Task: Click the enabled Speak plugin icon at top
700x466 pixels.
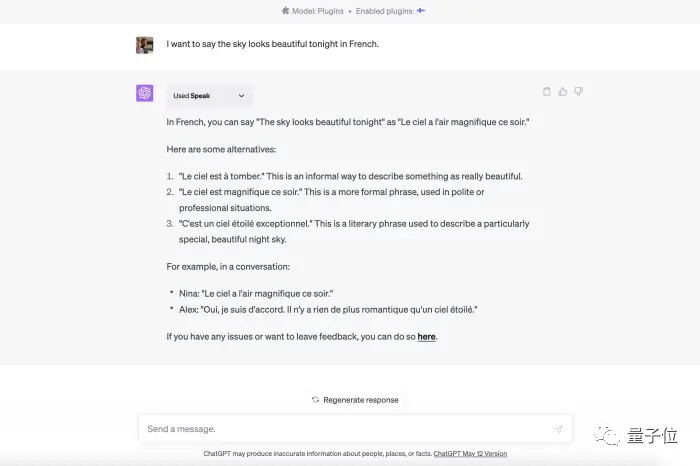Action: (421, 11)
